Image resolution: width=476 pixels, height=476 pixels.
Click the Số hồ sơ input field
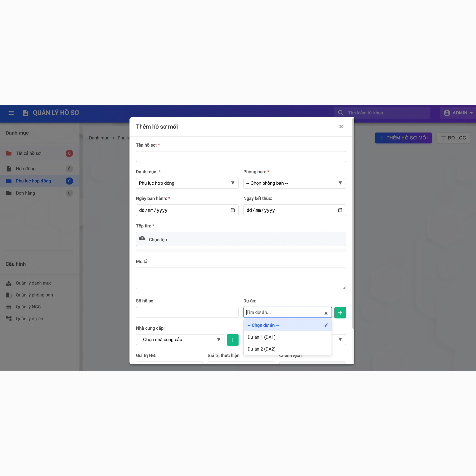[x=187, y=312]
